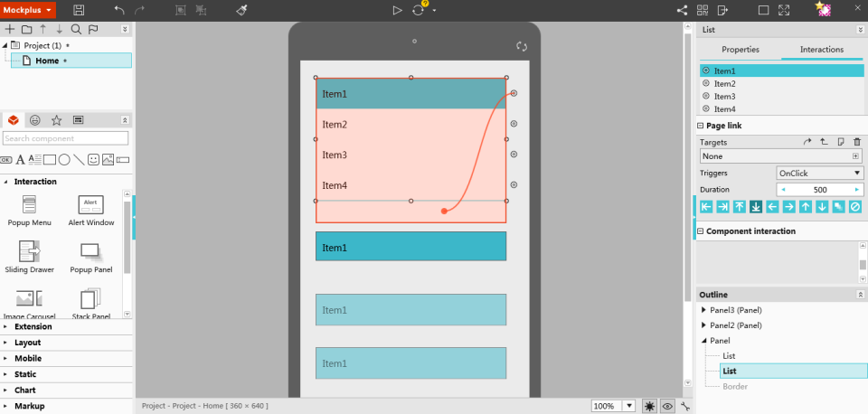
Task: Click the sync project icon
Action: click(x=418, y=10)
